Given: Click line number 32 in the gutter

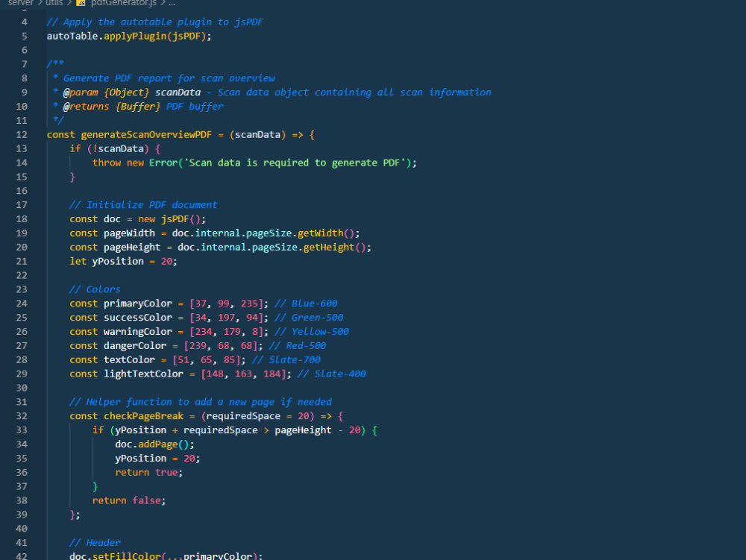Looking at the screenshot, I should [22, 416].
